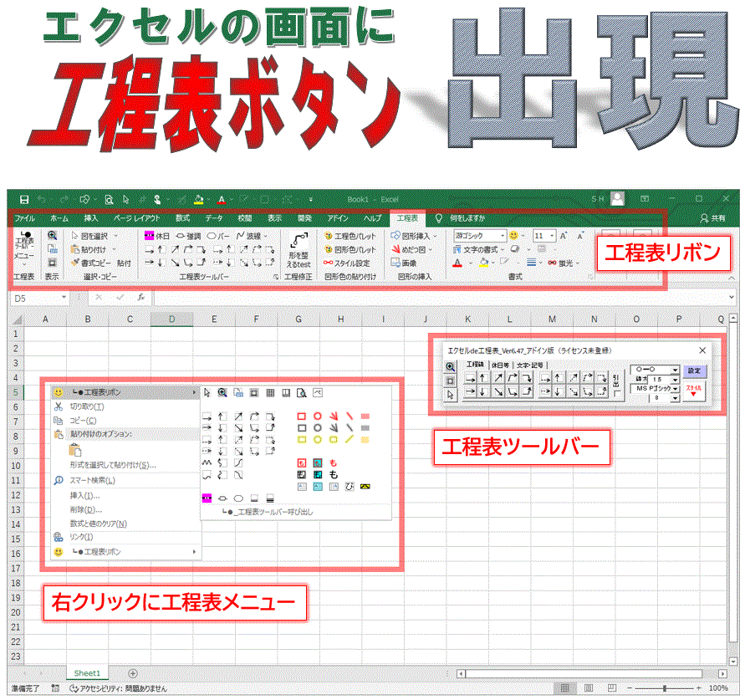This screenshot has height=700, width=745.
Task: Click the Name Box showing D5
Action: pyautogui.click(x=33, y=297)
